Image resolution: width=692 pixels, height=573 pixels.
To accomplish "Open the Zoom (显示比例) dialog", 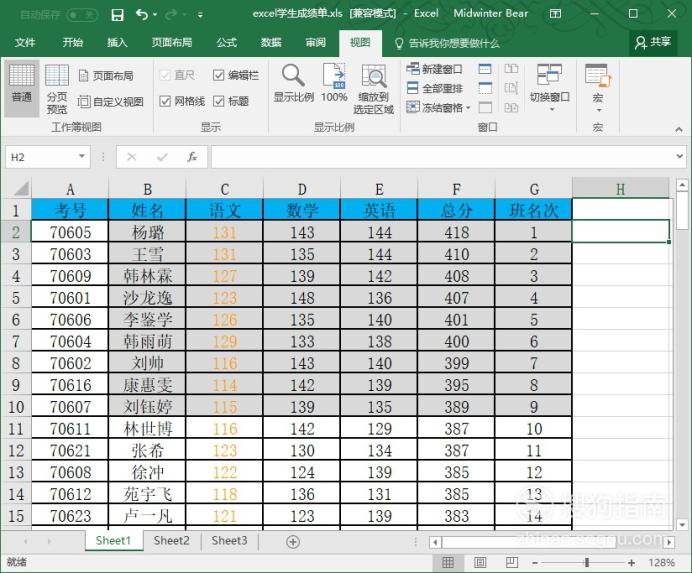I will pyautogui.click(x=293, y=84).
